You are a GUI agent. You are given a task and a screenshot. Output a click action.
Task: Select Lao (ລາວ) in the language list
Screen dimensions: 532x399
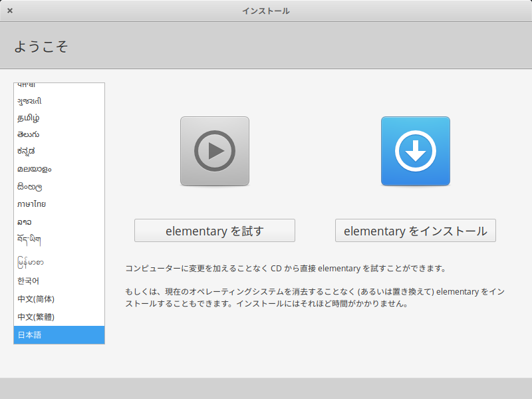click(x=59, y=222)
